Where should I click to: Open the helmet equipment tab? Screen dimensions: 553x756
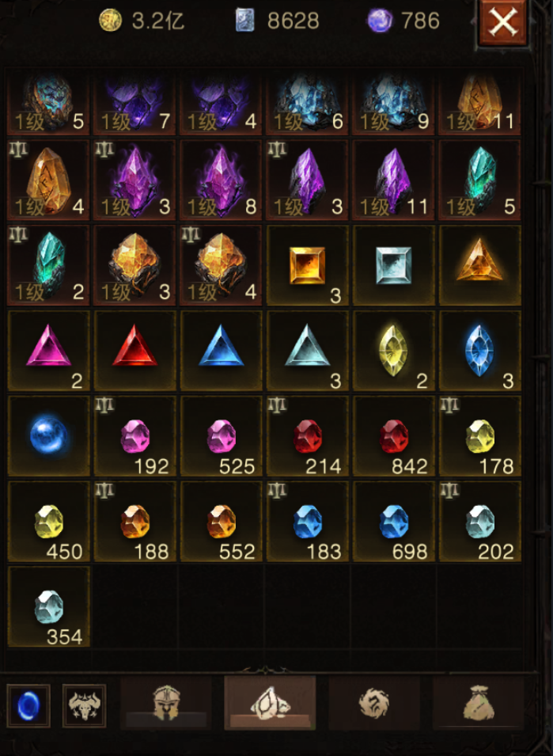click(x=166, y=703)
